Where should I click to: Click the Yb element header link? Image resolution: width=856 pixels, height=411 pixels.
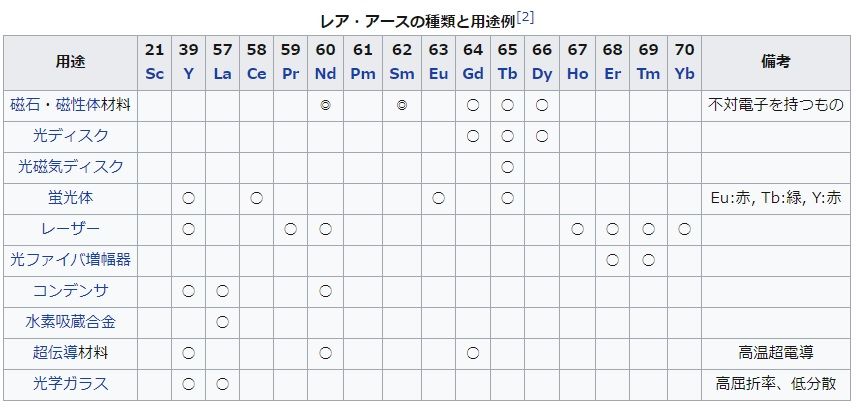tap(684, 74)
